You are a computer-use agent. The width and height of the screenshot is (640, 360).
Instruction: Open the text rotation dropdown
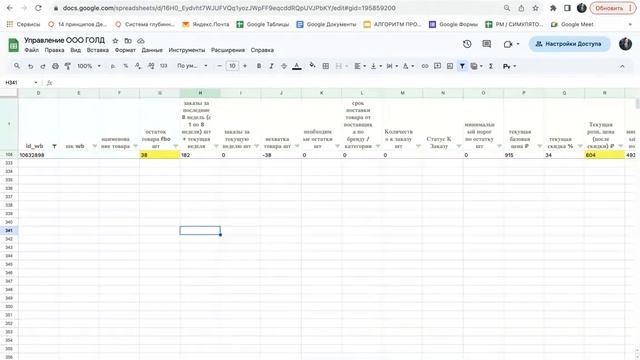pos(408,66)
